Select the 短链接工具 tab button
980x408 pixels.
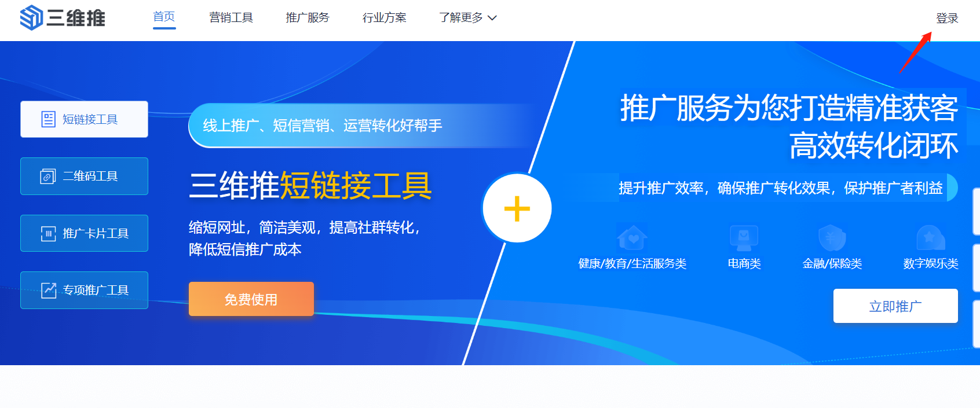tap(84, 119)
